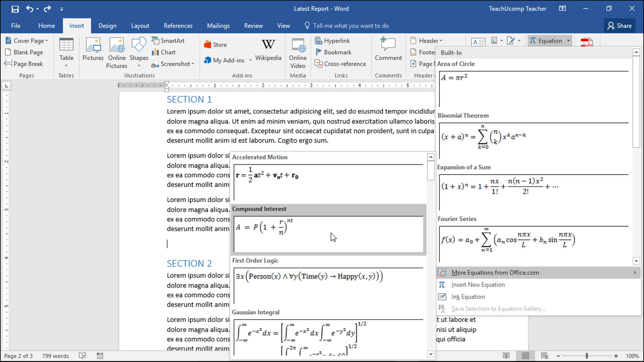Select the Ink Equation option

(x=468, y=296)
